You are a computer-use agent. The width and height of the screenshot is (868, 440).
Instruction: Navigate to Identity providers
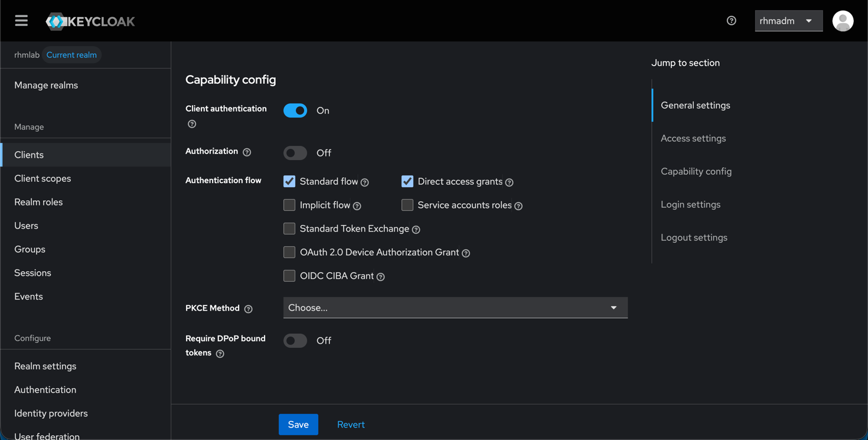click(51, 413)
